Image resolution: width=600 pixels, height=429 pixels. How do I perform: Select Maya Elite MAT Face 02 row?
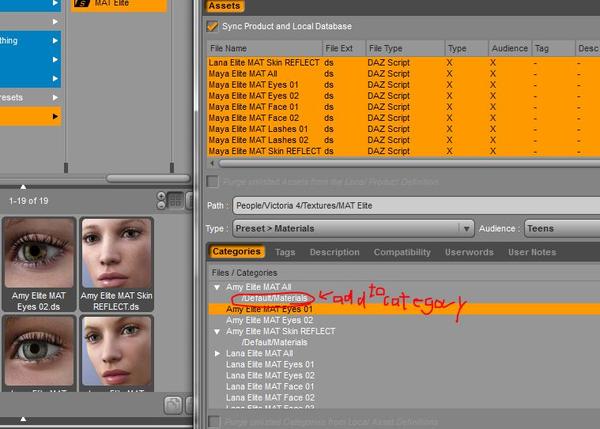click(404, 118)
